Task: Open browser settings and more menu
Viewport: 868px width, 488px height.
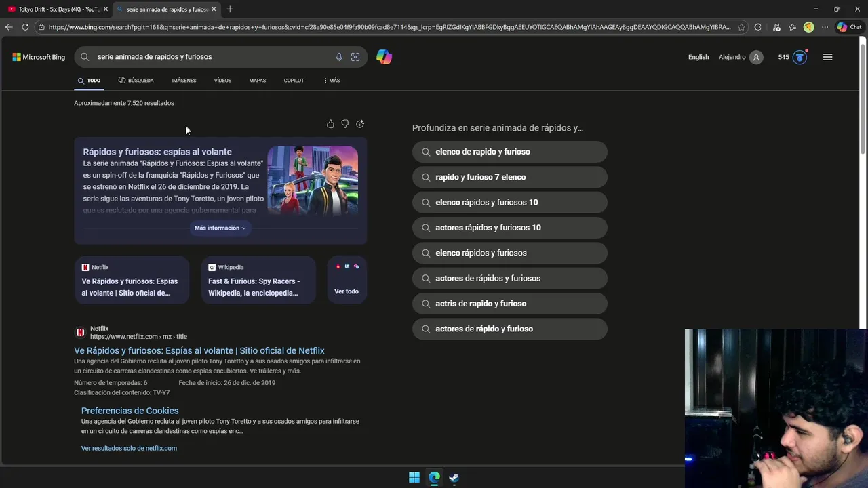Action: click(825, 27)
